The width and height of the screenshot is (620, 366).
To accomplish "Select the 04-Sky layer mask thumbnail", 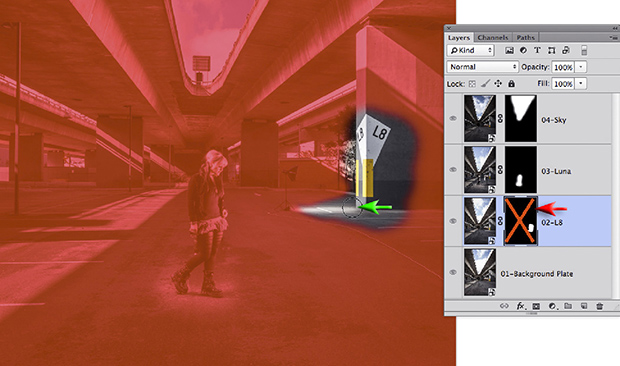I will tap(521, 118).
